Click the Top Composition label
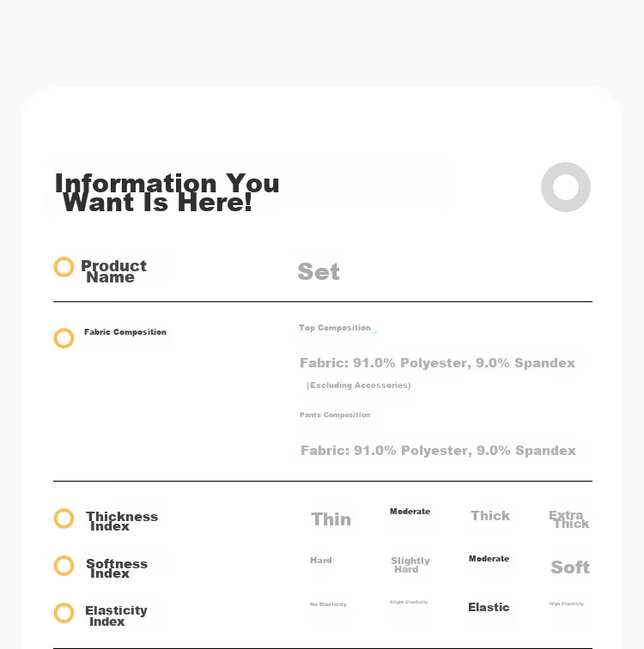 coord(335,328)
